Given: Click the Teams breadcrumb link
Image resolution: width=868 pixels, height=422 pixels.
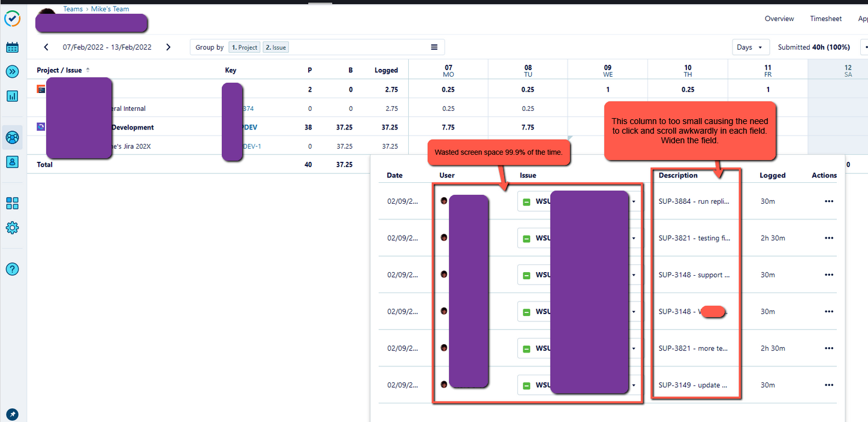Looking at the screenshot, I should [x=73, y=9].
